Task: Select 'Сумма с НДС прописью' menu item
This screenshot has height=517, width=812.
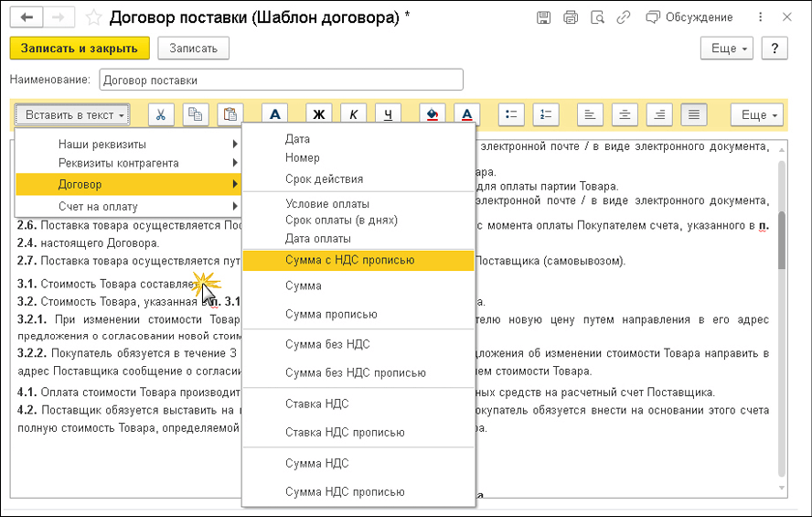Action: (349, 260)
